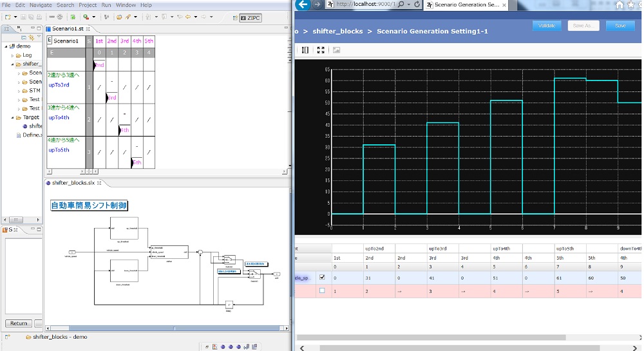Screen dimensions: 644x351
Task: Expand the Log folder in tree
Action: tap(13, 55)
